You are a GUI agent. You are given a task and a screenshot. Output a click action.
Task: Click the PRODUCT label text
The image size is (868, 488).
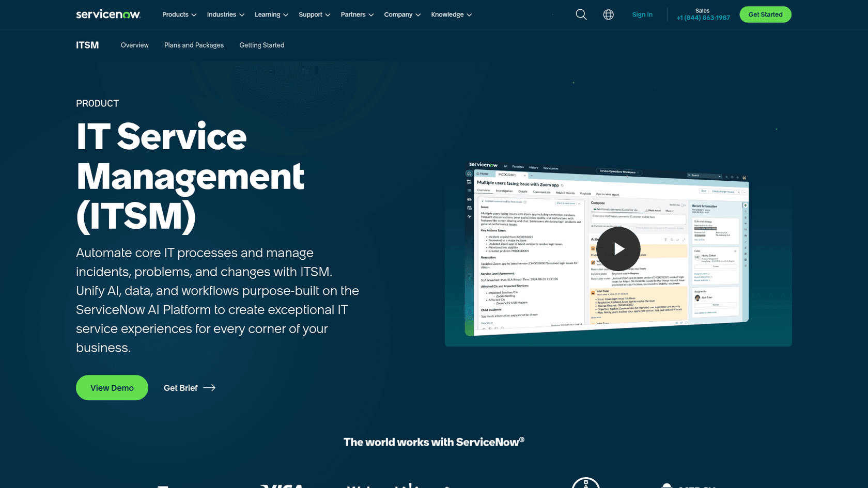point(97,103)
